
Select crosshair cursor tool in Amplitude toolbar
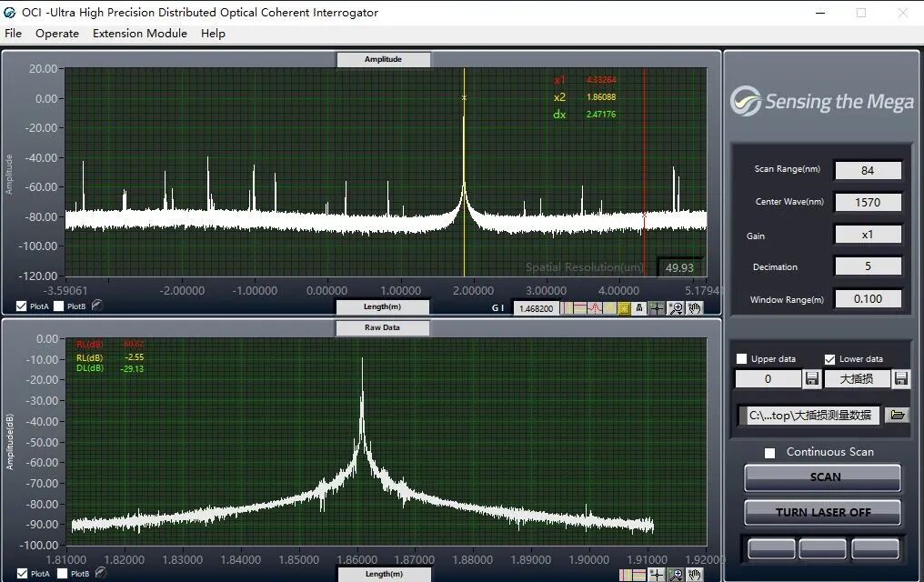657,308
